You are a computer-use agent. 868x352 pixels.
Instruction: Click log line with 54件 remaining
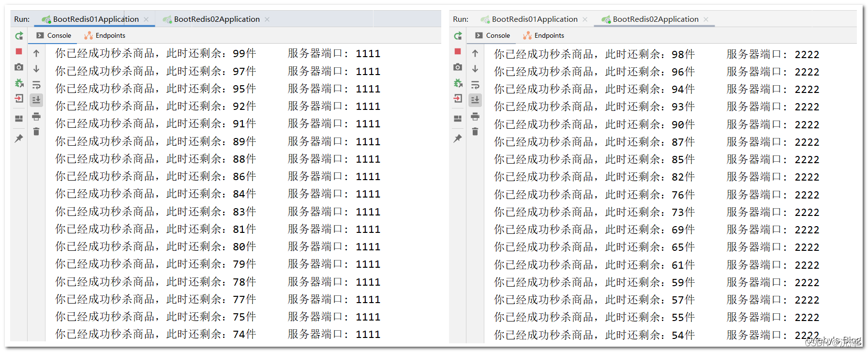point(657,335)
